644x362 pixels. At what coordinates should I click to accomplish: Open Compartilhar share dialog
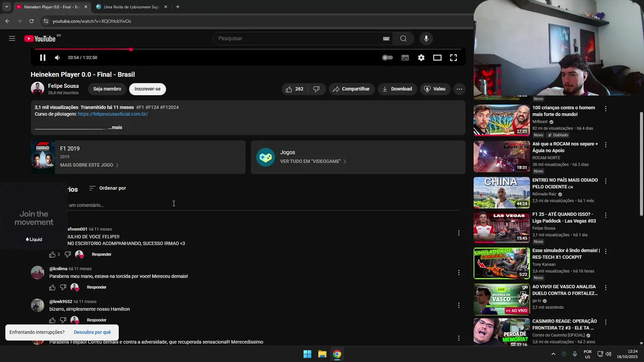352,89
